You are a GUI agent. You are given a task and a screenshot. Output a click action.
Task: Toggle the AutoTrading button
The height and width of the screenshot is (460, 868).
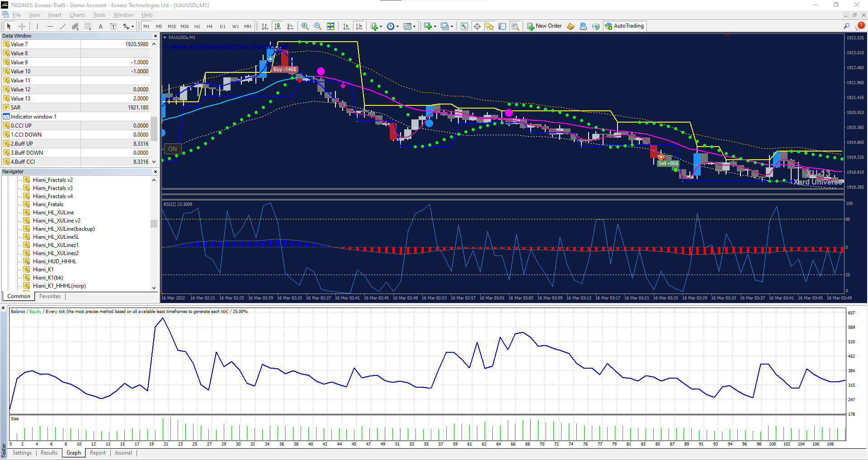click(624, 26)
